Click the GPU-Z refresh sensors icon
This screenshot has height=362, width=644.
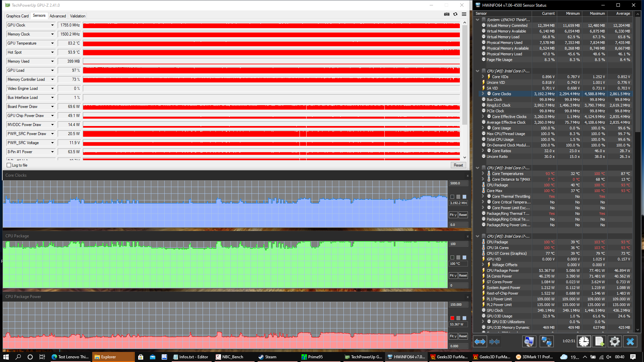point(455,14)
